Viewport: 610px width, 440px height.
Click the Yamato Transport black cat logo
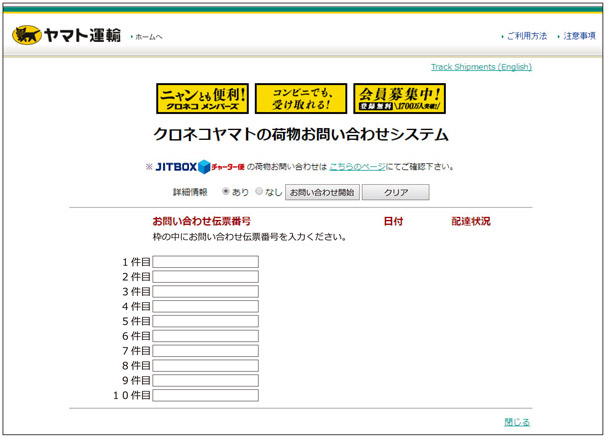[66, 36]
